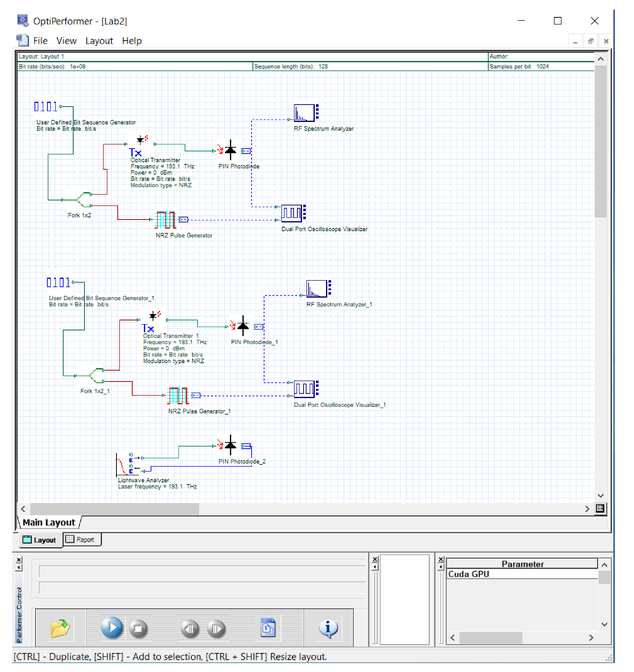This screenshot has height=672, width=634.
Task: Select the Lightwave Analyzer component
Action: click(124, 465)
